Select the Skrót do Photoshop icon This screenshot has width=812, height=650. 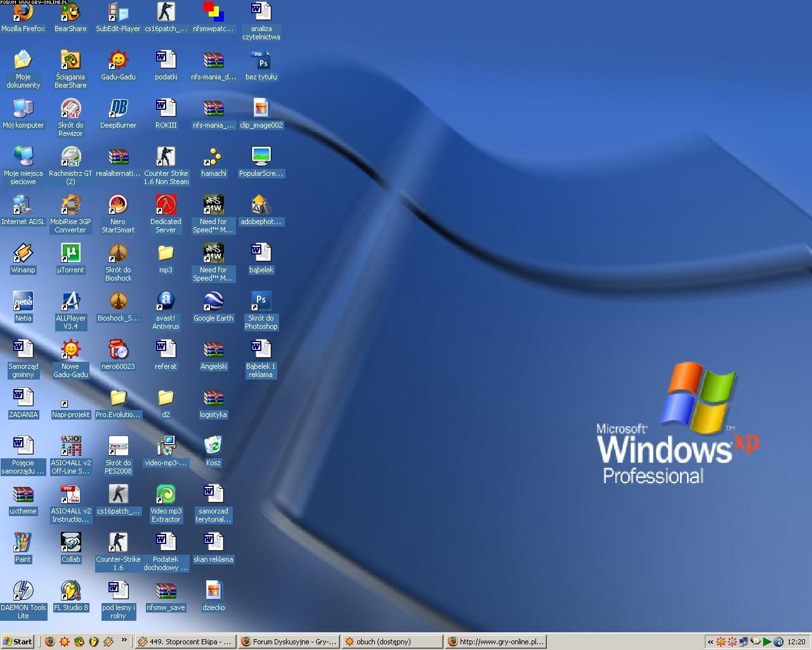coord(261,310)
